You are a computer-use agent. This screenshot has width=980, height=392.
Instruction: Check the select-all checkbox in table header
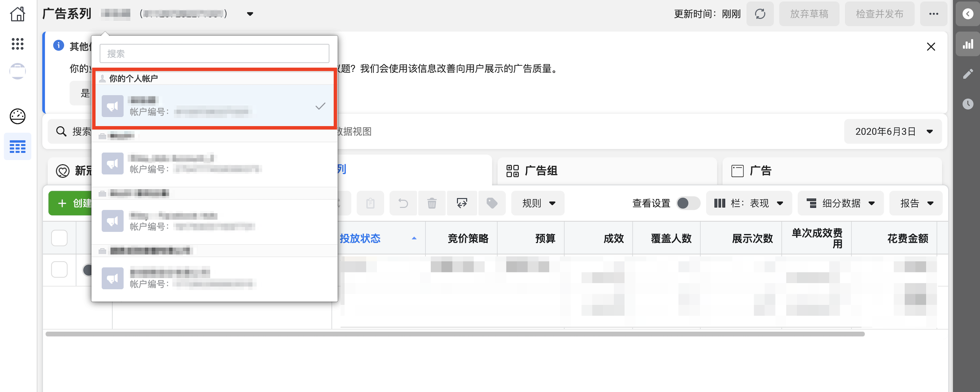tap(59, 238)
